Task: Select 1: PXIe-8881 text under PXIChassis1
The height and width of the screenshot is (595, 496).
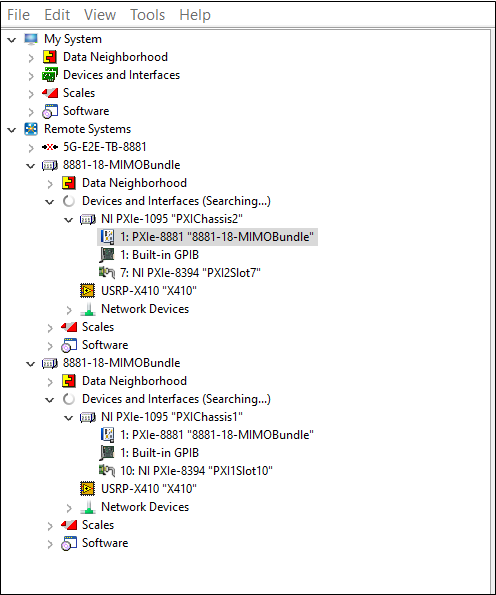Action: tap(217, 435)
